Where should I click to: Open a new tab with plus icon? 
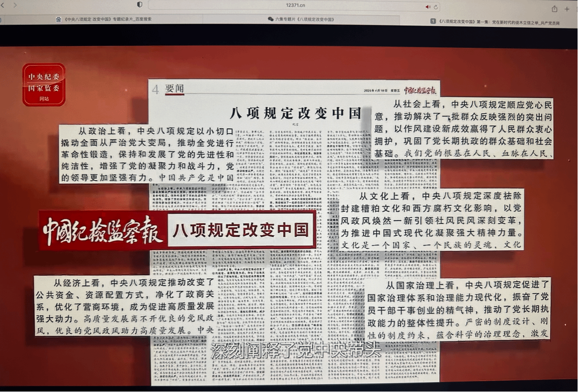coord(567,9)
